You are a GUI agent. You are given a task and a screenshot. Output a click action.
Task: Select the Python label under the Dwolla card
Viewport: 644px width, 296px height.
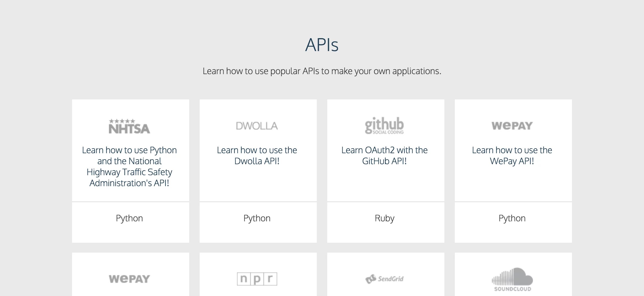[x=257, y=218]
